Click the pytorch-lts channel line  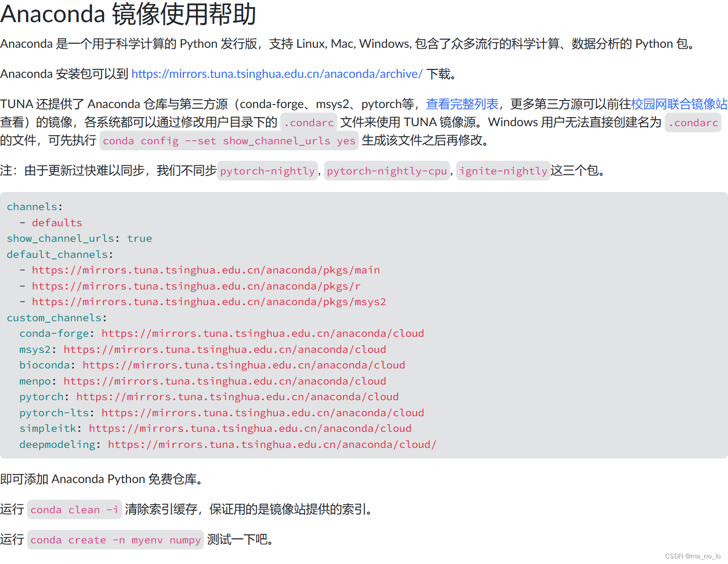point(222,413)
